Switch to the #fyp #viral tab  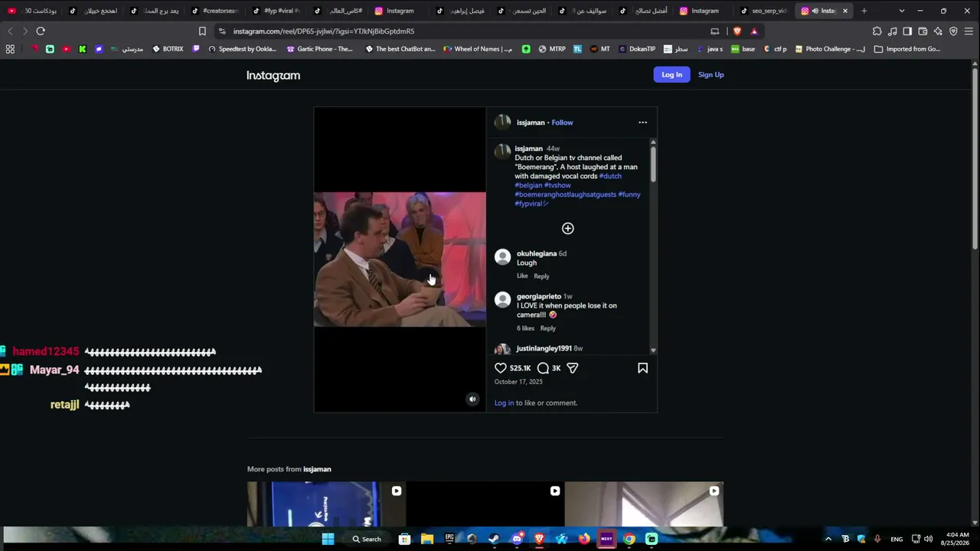pos(276,11)
